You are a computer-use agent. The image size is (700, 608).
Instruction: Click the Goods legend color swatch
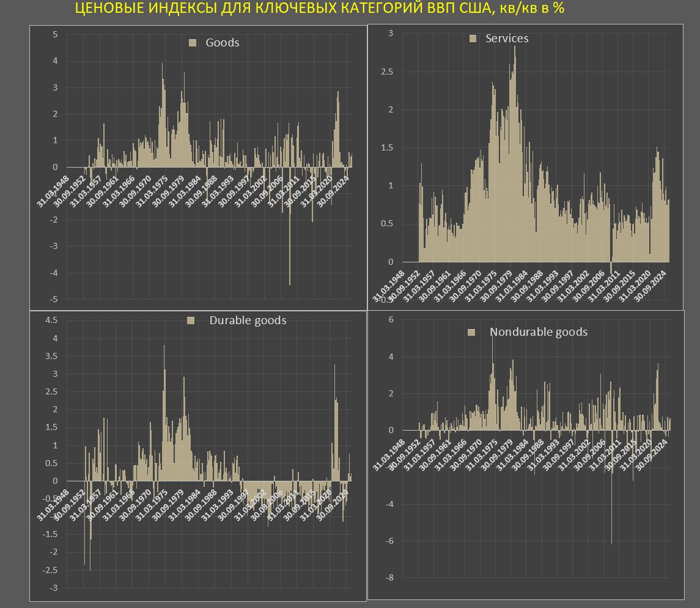point(193,43)
